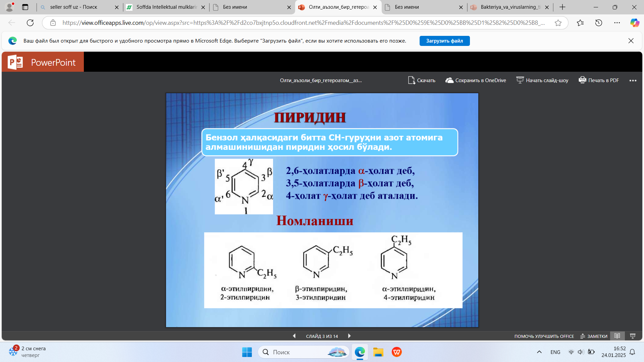Click slideshow icon in status bar

click(x=633, y=336)
